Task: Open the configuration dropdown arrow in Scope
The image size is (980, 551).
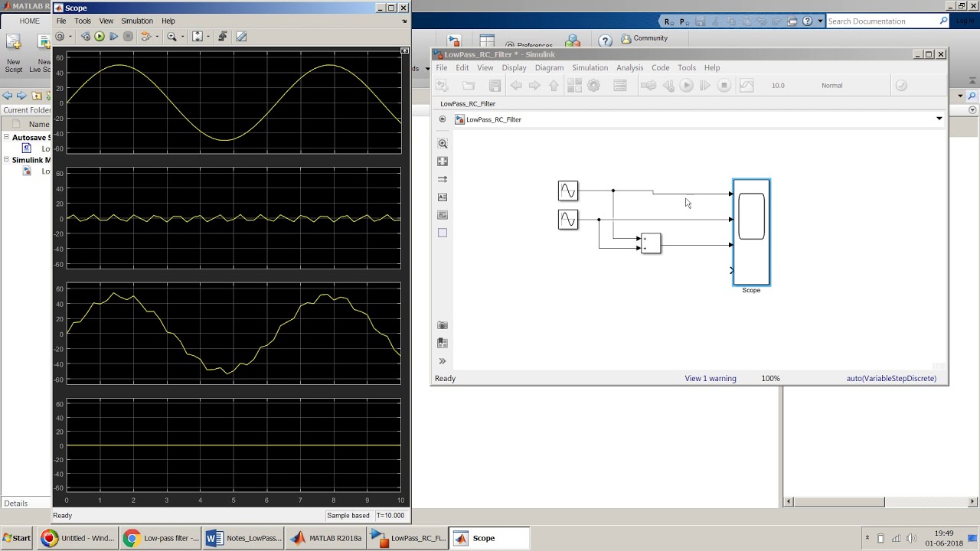Action: coord(70,36)
